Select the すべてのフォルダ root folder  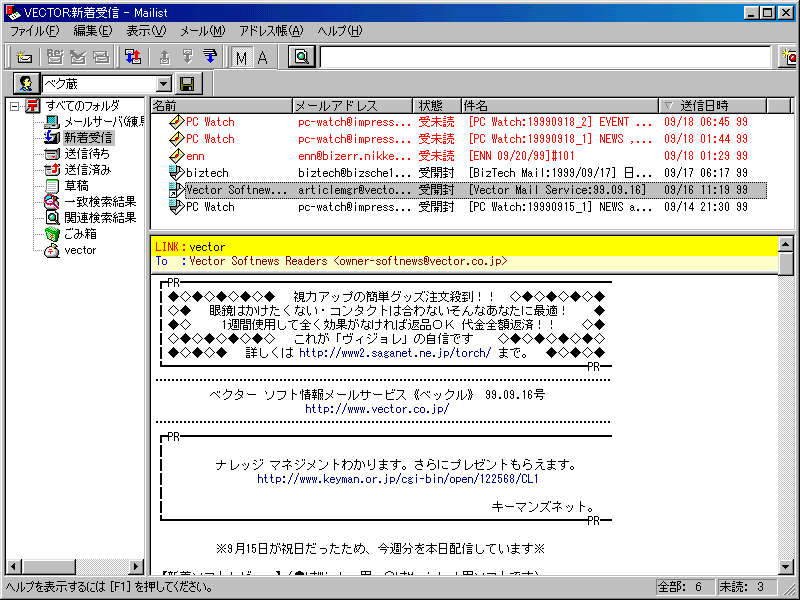[x=82, y=106]
